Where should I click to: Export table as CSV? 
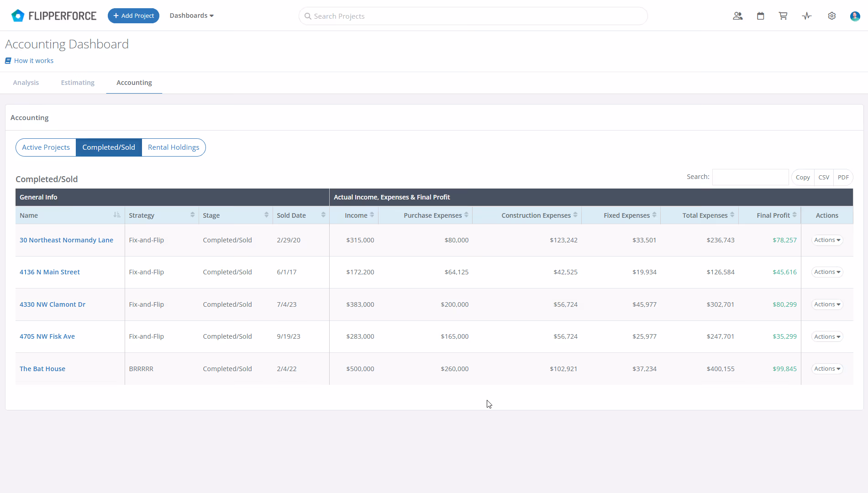point(824,178)
